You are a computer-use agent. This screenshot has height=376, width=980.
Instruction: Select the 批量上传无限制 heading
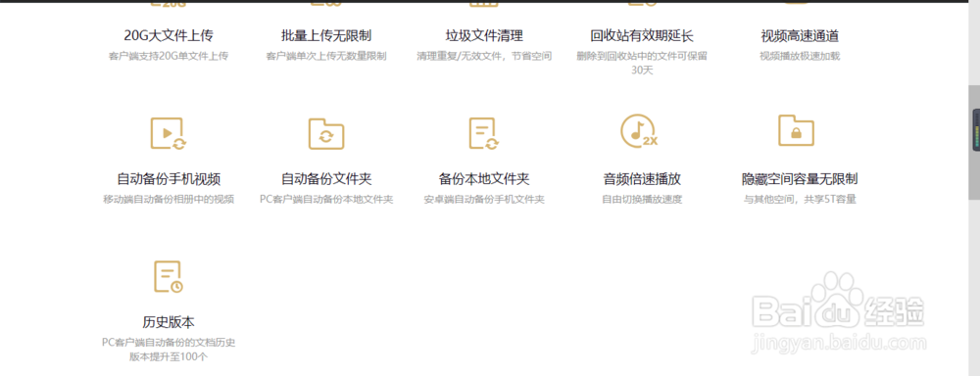(326, 35)
